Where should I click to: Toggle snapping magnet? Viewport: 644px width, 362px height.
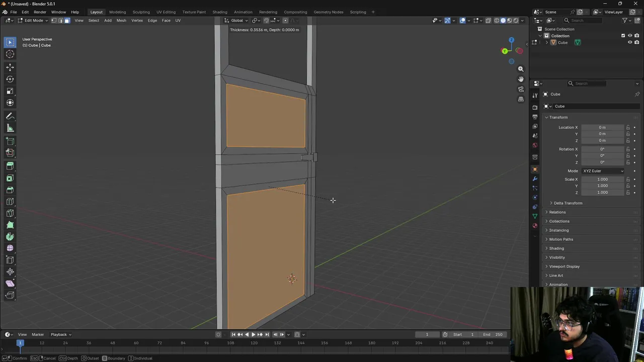click(x=266, y=21)
